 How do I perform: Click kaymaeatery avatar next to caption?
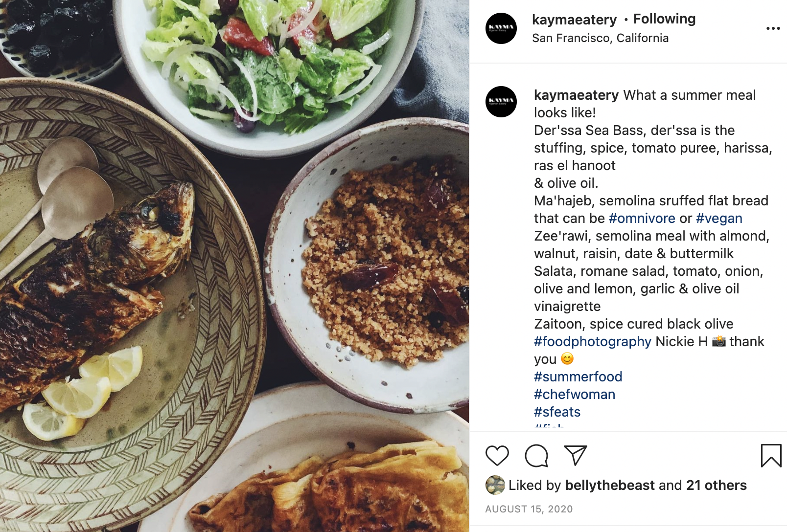pyautogui.click(x=501, y=102)
